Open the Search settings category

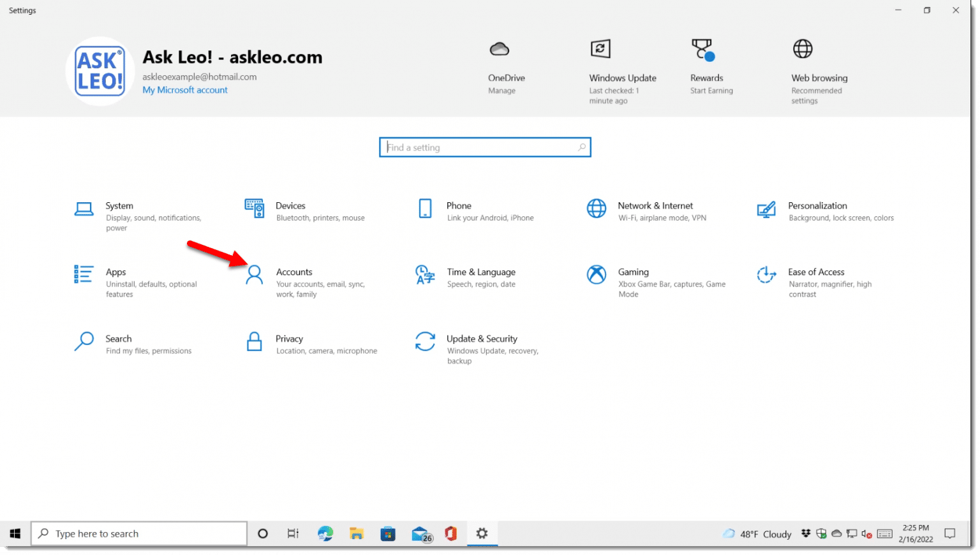pos(119,343)
